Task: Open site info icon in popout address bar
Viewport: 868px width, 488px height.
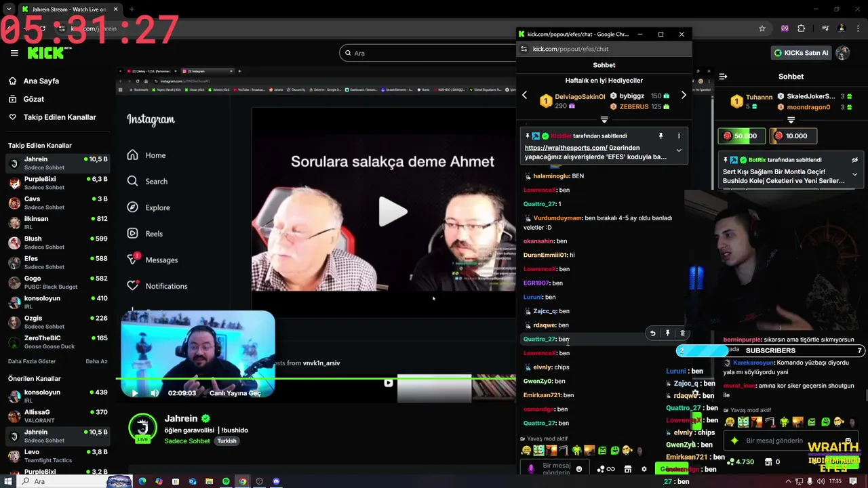Action: click(524, 49)
